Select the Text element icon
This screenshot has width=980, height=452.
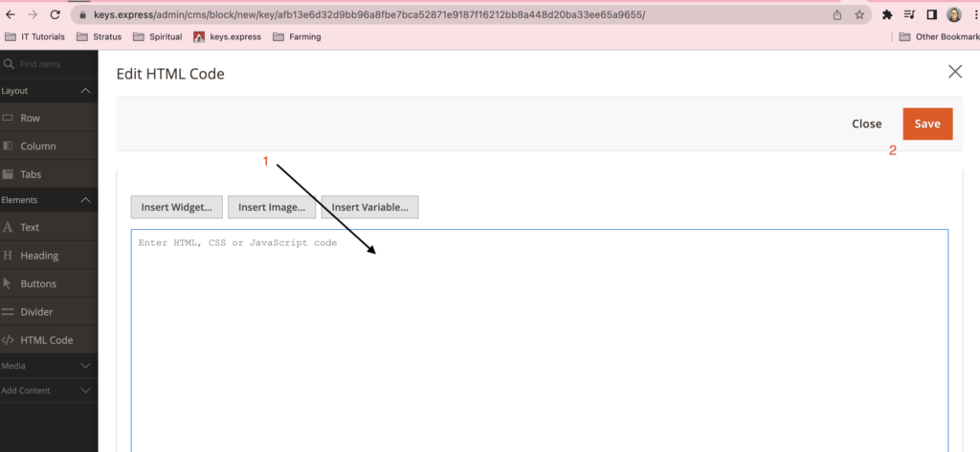[9, 228]
